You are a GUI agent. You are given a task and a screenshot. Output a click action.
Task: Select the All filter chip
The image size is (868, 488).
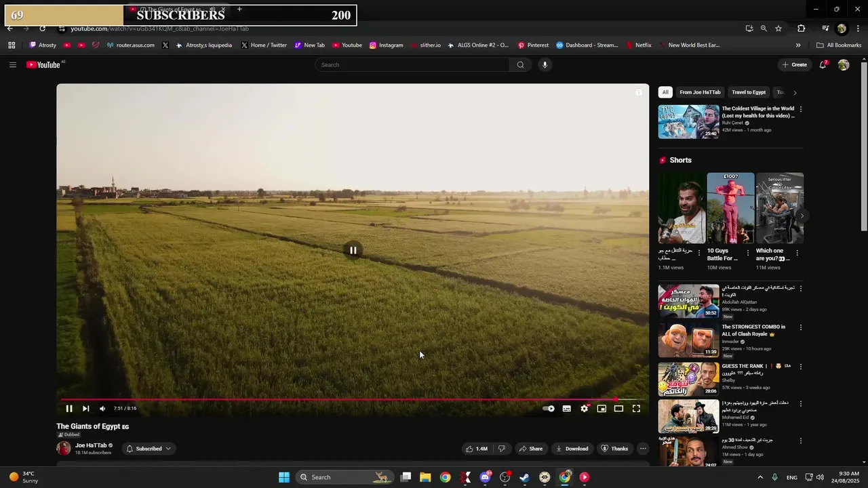pyautogui.click(x=665, y=92)
